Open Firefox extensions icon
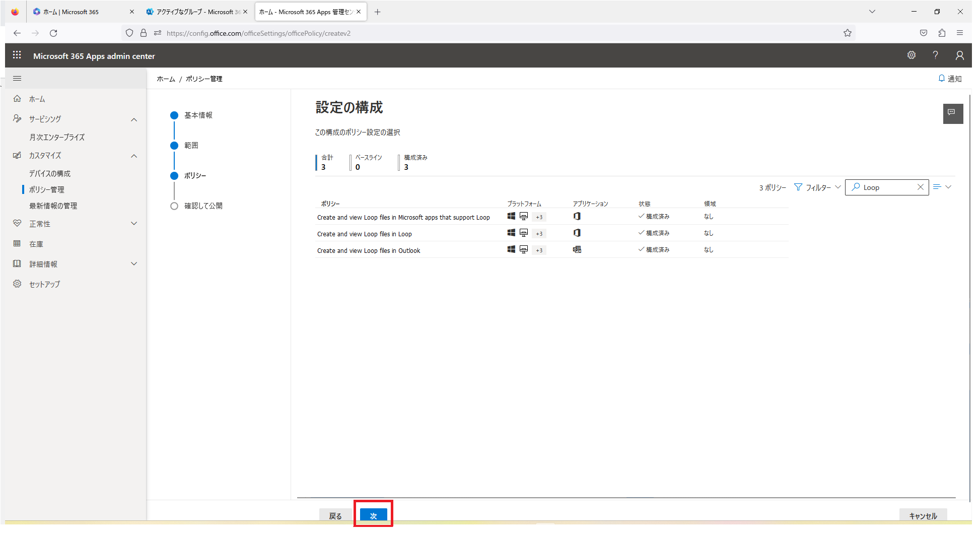 (942, 33)
